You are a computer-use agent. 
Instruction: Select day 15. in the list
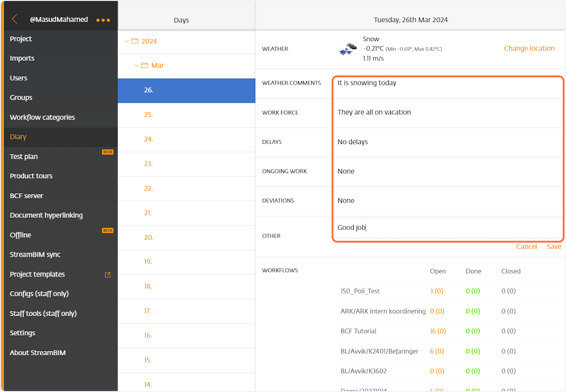tap(187, 360)
